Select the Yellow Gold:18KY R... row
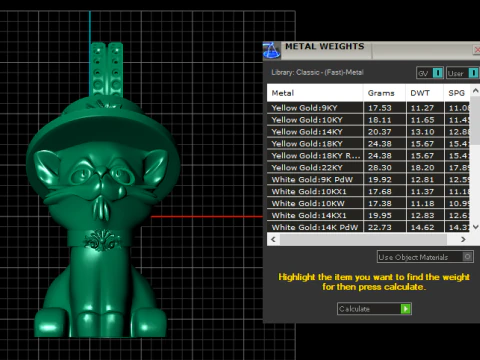The height and width of the screenshot is (360, 480). pyautogui.click(x=369, y=156)
